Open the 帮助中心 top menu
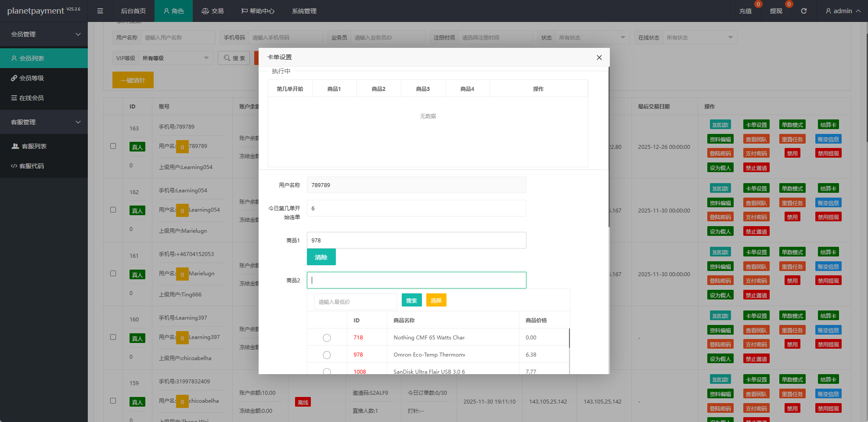Viewport: 868px width, 422px height. pos(258,11)
